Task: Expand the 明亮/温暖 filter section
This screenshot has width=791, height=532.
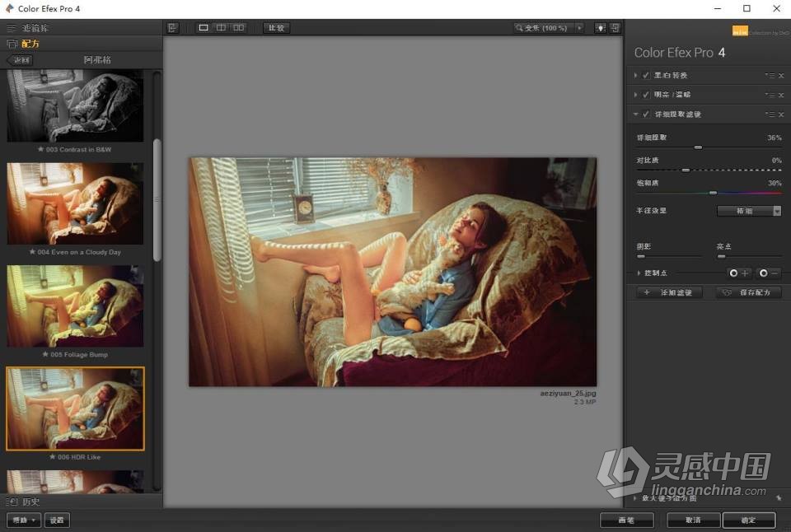Action: 635,95
